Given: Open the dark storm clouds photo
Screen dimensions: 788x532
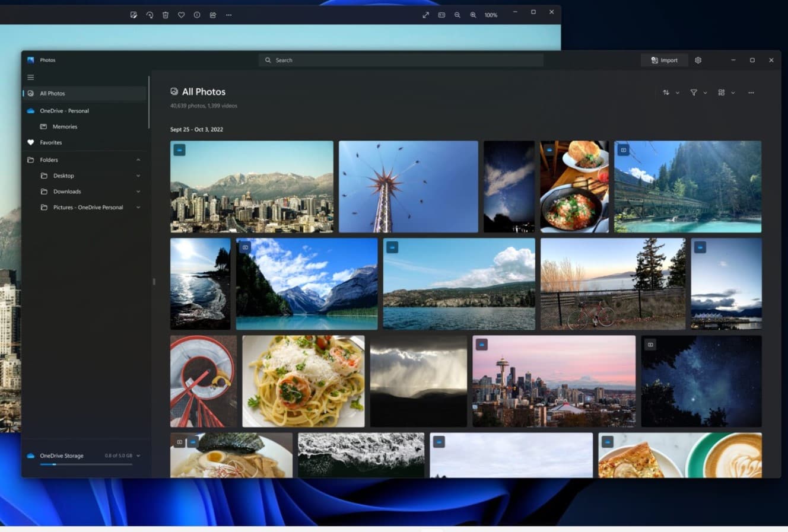Looking at the screenshot, I should 418,381.
